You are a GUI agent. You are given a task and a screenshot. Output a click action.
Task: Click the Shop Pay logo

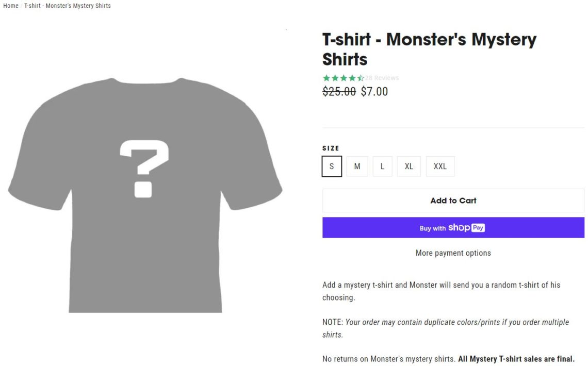(x=466, y=227)
